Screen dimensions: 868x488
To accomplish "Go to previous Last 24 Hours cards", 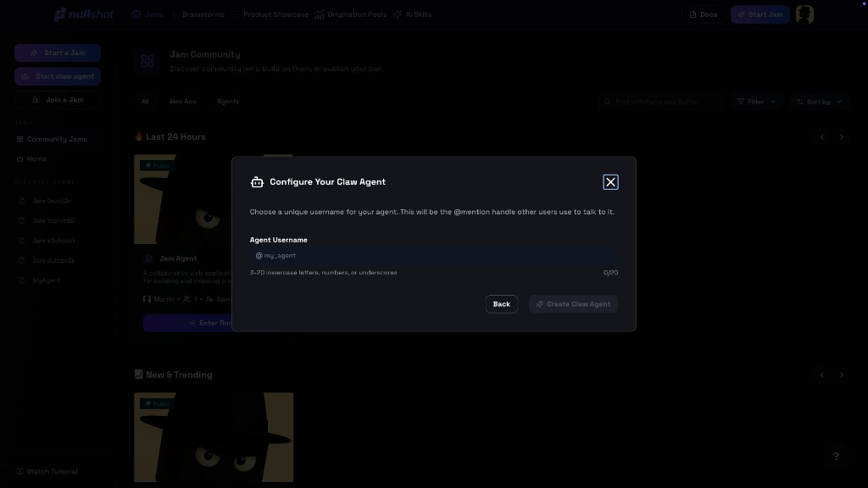I will 821,136.
